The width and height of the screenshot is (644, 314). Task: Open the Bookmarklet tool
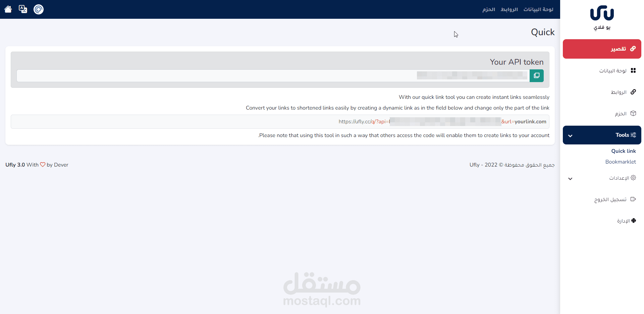click(621, 162)
